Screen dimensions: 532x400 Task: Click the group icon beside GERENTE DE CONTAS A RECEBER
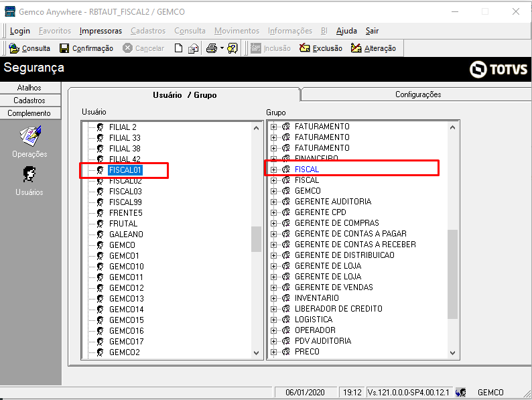(x=286, y=245)
